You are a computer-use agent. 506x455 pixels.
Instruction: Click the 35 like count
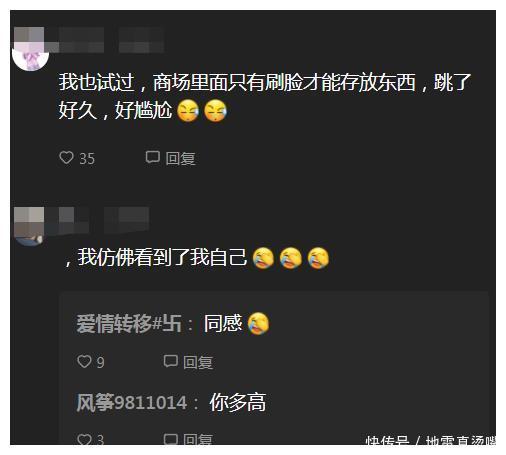coord(87,159)
